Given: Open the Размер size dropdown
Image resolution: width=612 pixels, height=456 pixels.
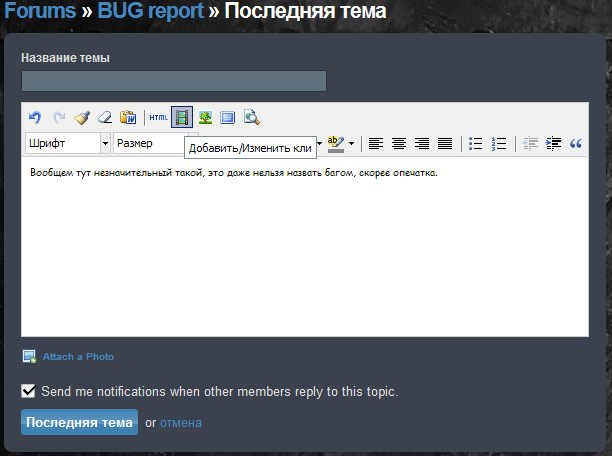Looking at the screenshot, I should (x=155, y=143).
